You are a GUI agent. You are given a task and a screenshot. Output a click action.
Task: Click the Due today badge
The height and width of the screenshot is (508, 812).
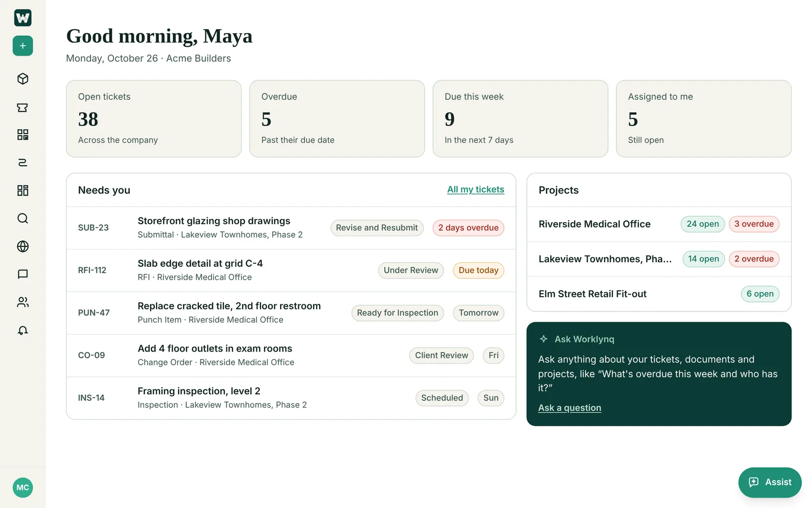tap(479, 270)
